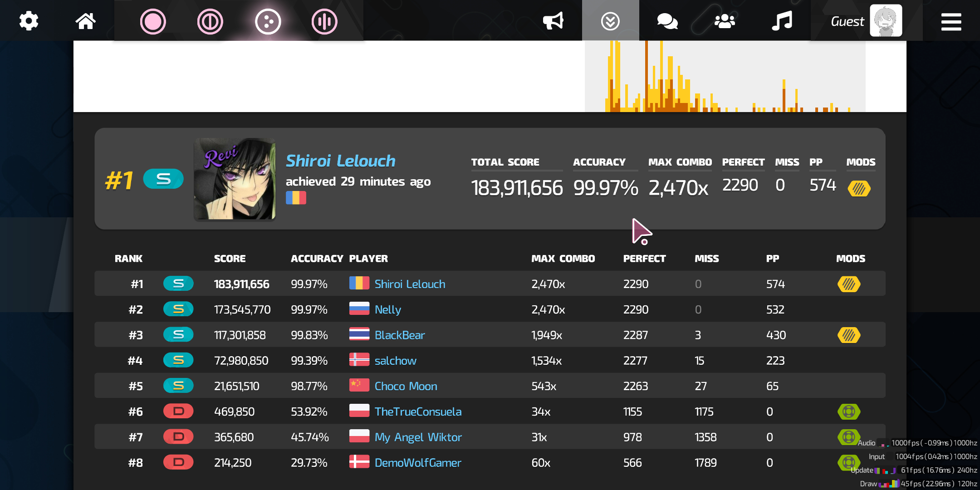The width and height of the screenshot is (980, 490).
Task: Click the double time mod badge on top score
Action: (859, 188)
